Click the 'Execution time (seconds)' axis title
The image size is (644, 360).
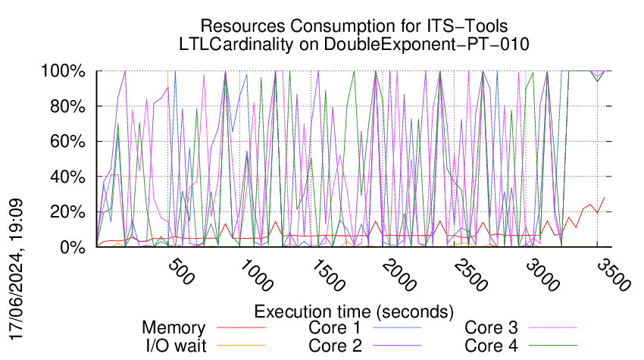tap(354, 311)
